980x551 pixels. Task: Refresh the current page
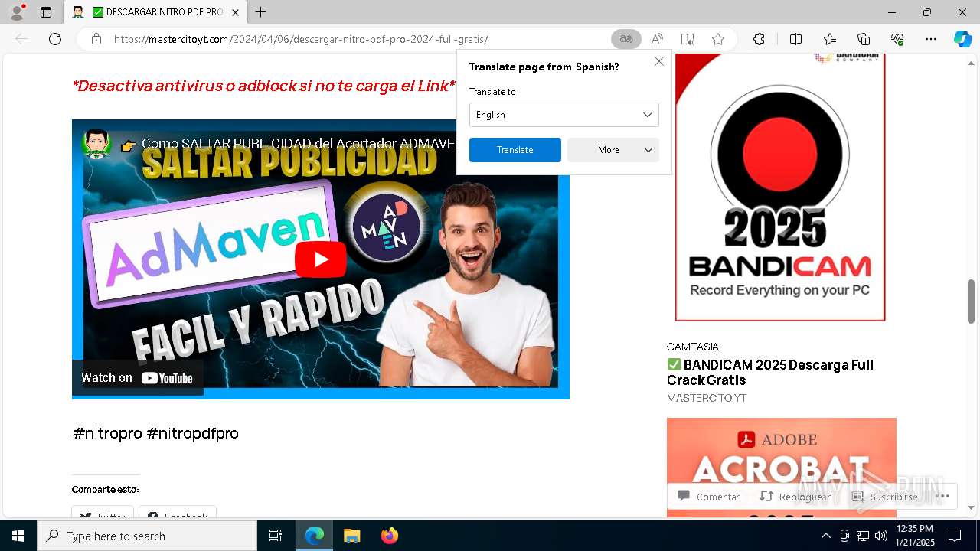(x=55, y=39)
